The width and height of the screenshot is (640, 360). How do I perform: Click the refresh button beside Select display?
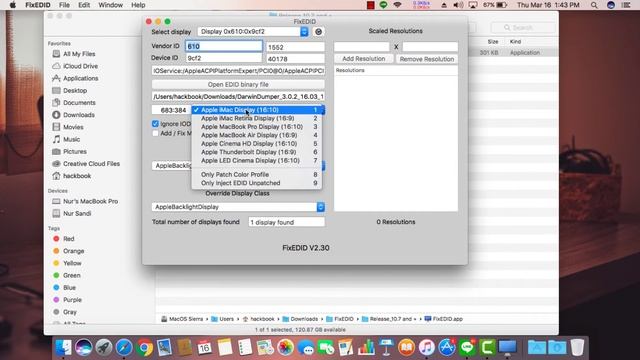(x=318, y=32)
